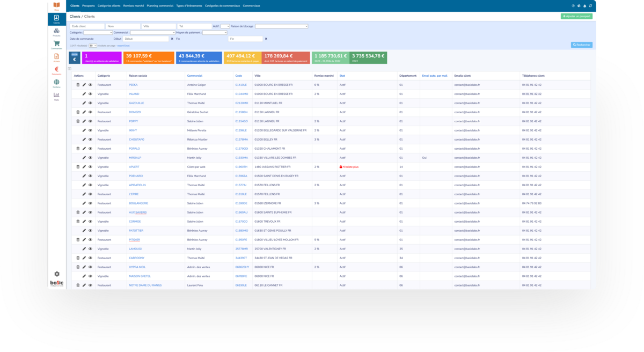Click the Ajouter un prospect button
The width and height of the screenshot is (644, 352).
576,17
